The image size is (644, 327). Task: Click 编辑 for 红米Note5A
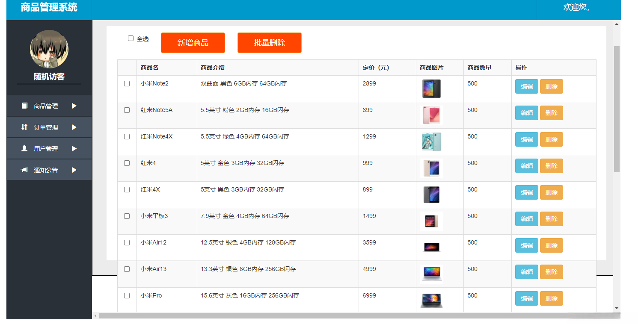pyautogui.click(x=527, y=113)
